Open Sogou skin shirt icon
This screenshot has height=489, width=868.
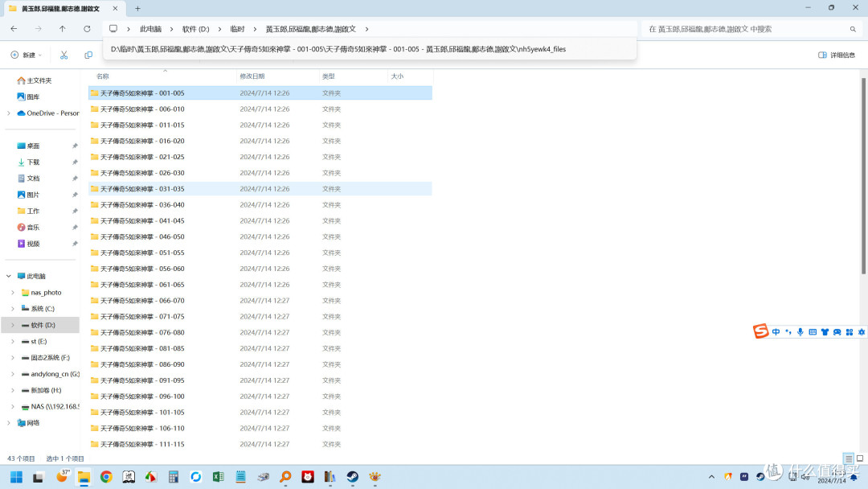click(825, 331)
